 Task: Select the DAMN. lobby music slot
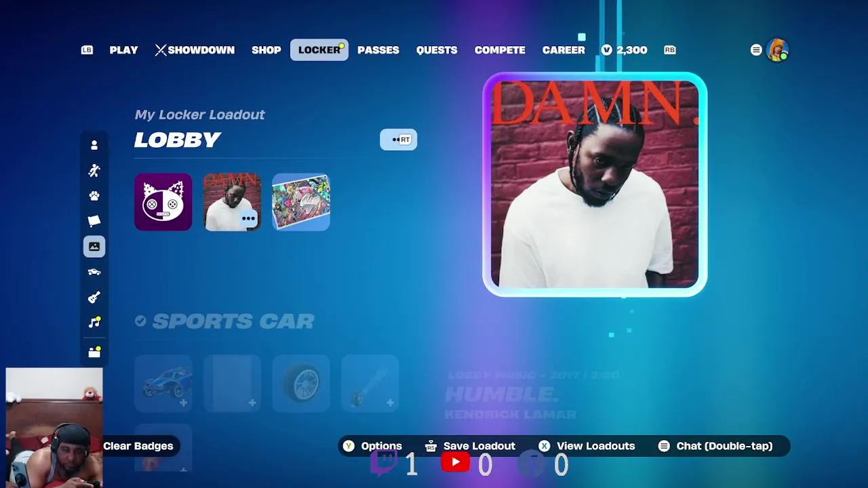(232, 202)
